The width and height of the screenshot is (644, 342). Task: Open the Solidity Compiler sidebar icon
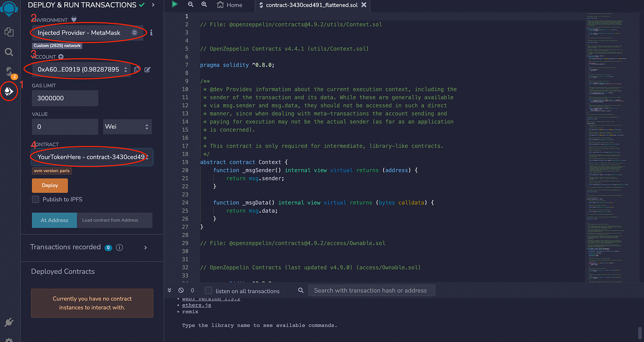tap(9, 72)
